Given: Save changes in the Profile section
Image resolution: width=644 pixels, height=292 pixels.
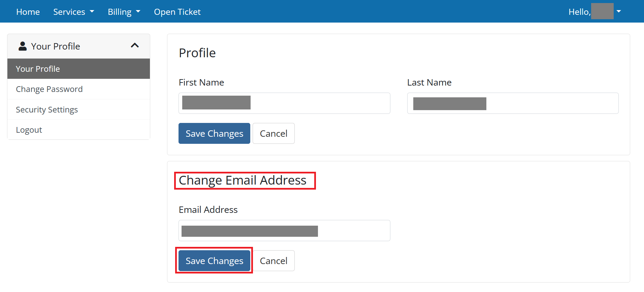Looking at the screenshot, I should point(214,133).
